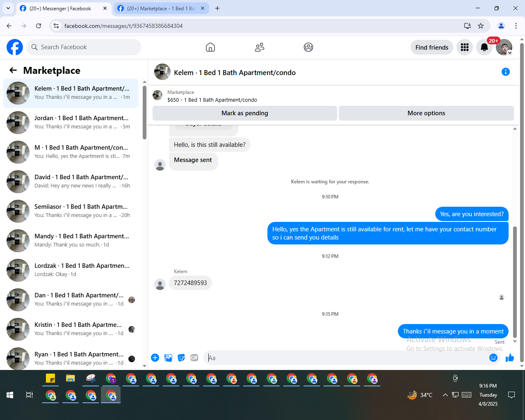Go back using Marketplace back arrow
Screen dimensions: 525x420
point(13,70)
